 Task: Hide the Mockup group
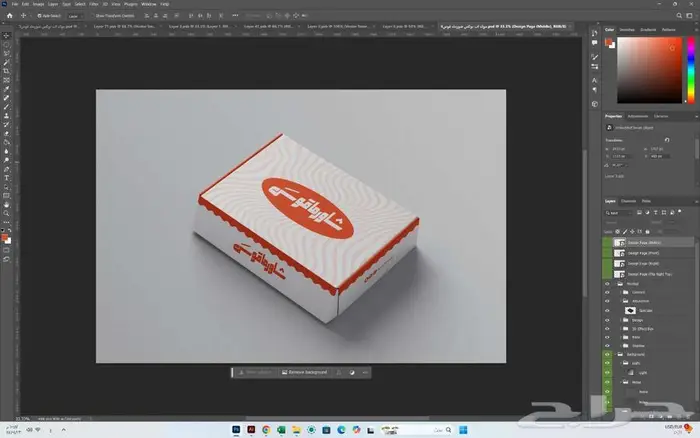(607, 284)
